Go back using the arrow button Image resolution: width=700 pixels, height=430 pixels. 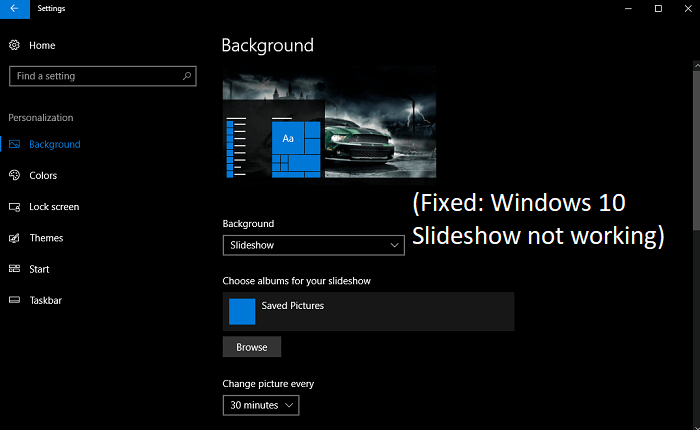(x=15, y=9)
